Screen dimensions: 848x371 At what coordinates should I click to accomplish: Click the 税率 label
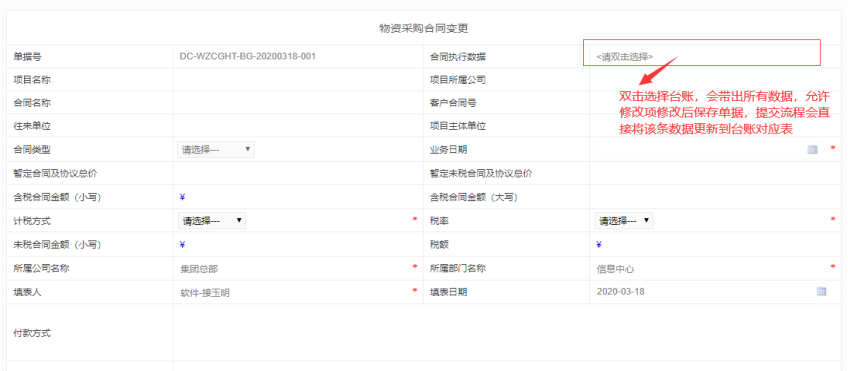pos(439,221)
